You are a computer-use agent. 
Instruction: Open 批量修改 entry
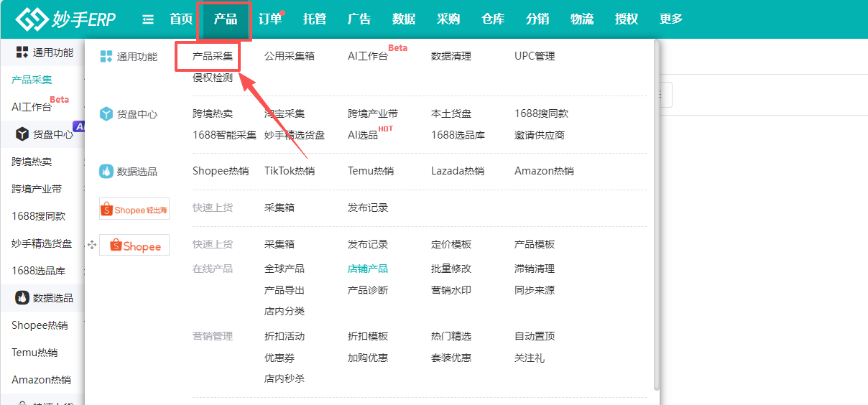coord(451,269)
